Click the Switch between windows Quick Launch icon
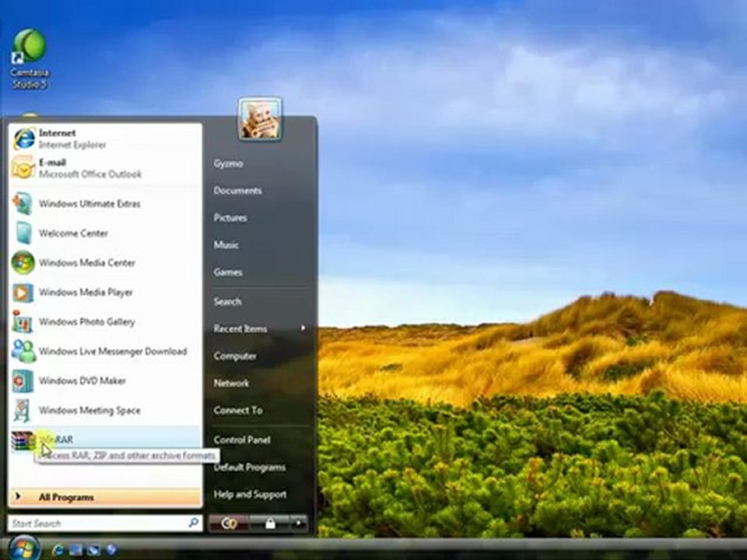Screen dimensions: 747x560 tap(93, 550)
